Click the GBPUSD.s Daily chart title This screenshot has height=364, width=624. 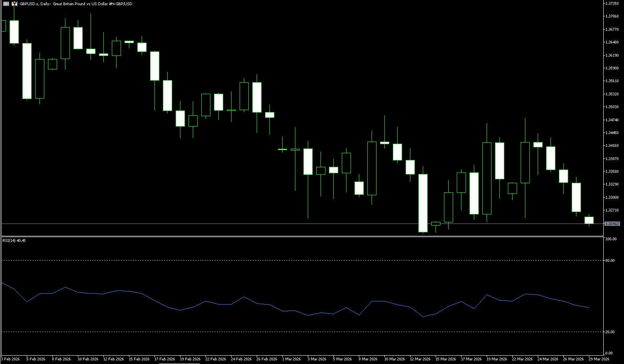(x=76, y=4)
